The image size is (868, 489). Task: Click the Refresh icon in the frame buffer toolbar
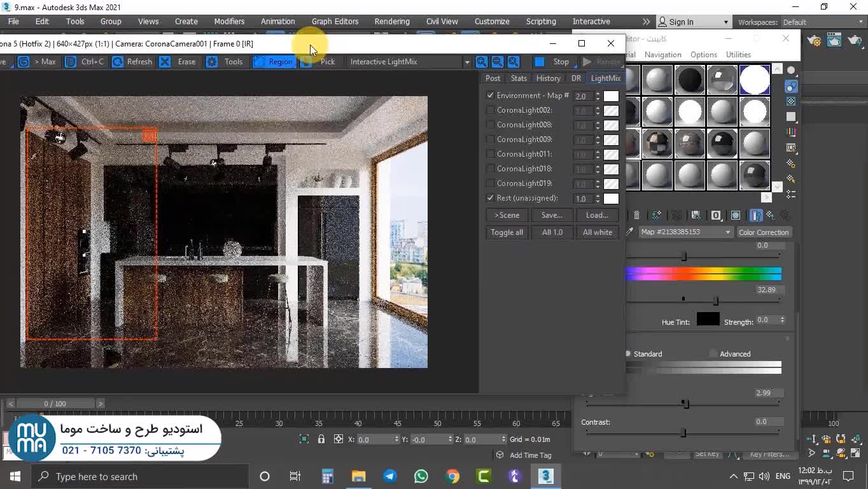(x=118, y=62)
